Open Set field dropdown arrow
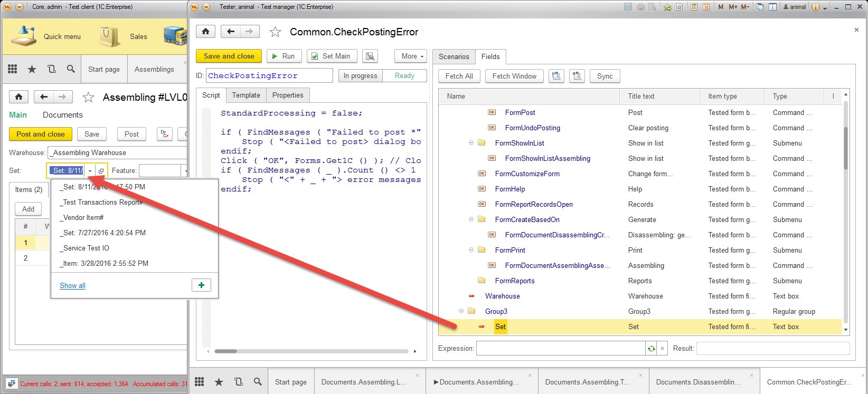This screenshot has height=394, width=868. (x=90, y=171)
